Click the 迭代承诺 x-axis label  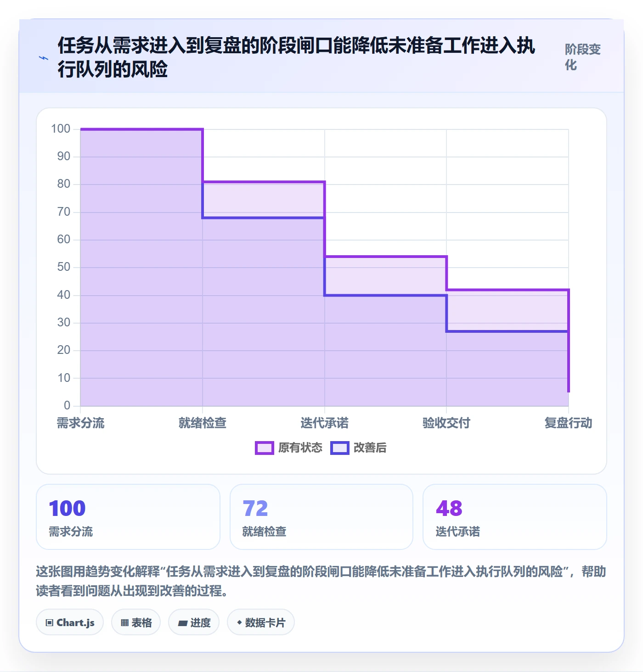(x=325, y=423)
